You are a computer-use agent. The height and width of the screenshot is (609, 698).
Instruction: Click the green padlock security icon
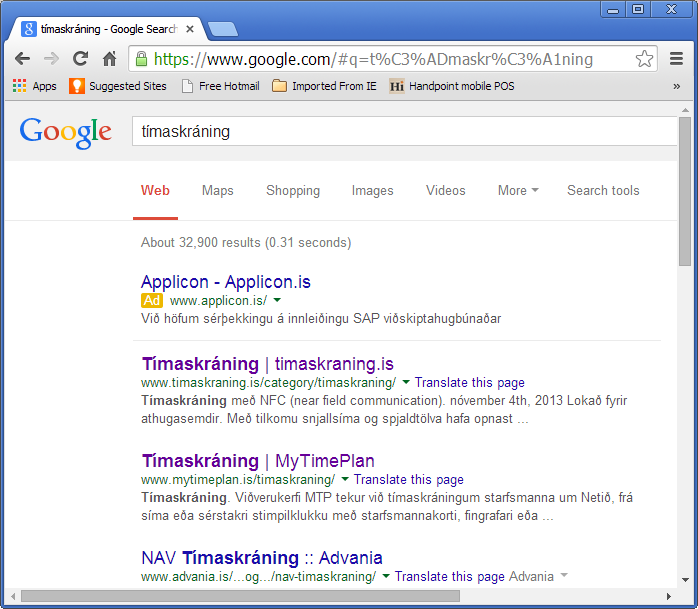tap(142, 59)
